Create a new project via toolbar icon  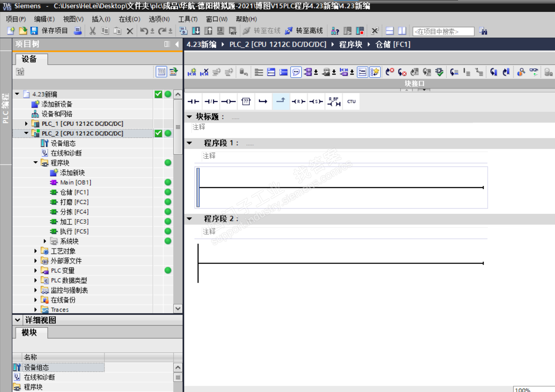coord(11,31)
